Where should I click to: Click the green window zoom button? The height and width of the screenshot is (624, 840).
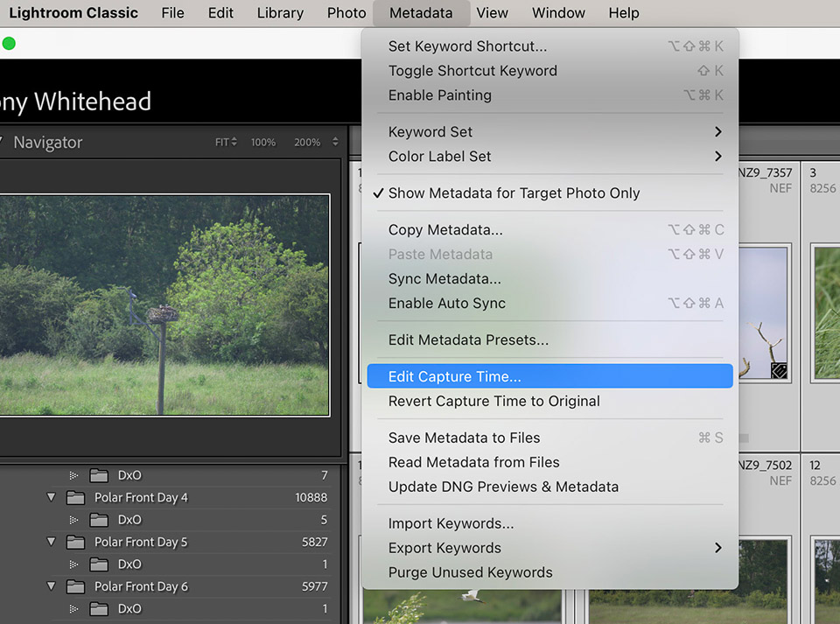coord(9,44)
